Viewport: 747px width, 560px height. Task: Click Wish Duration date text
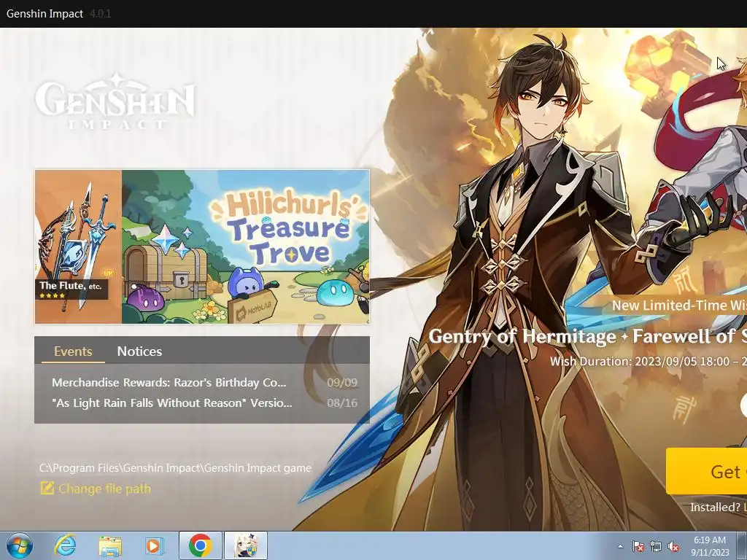[x=649, y=362]
